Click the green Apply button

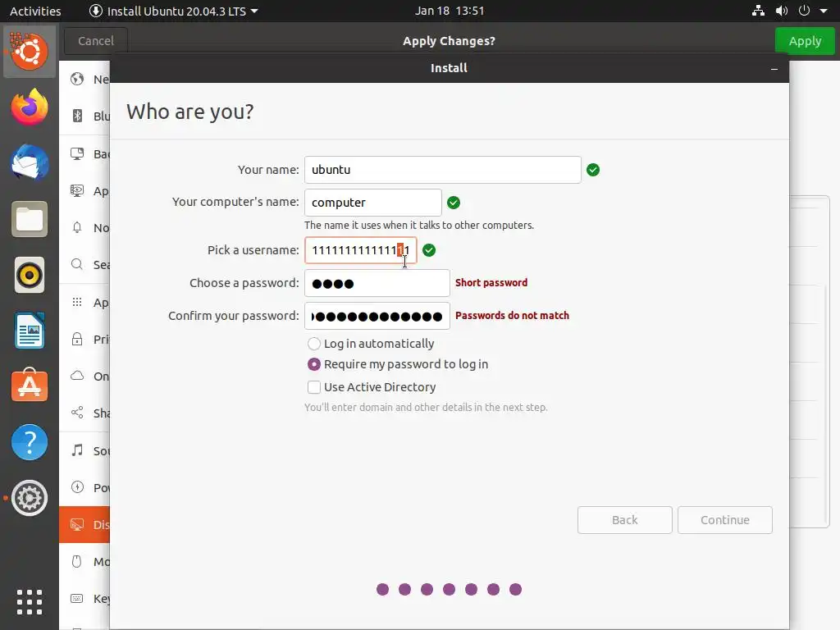tap(805, 41)
